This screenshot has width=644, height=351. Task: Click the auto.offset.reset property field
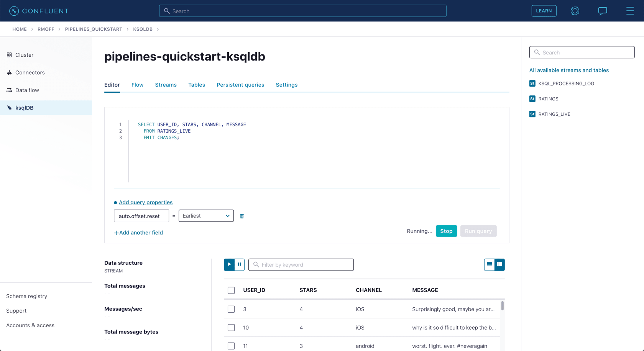141,216
